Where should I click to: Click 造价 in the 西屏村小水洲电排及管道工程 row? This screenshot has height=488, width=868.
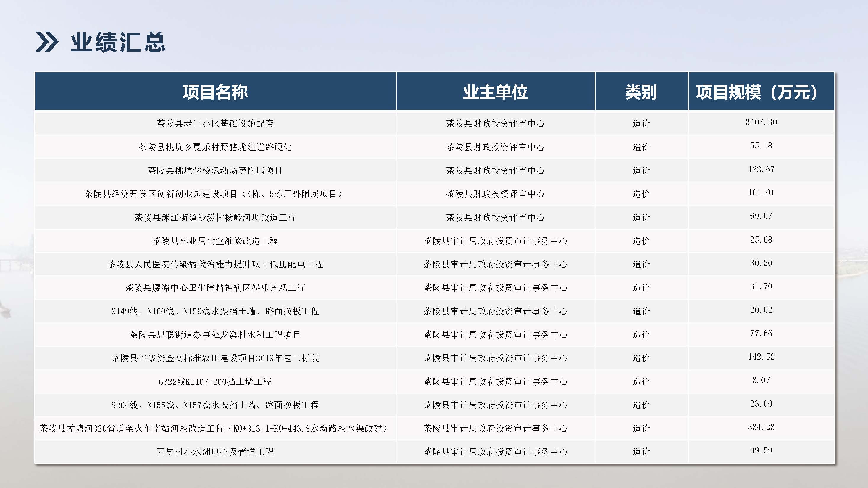[x=641, y=452]
